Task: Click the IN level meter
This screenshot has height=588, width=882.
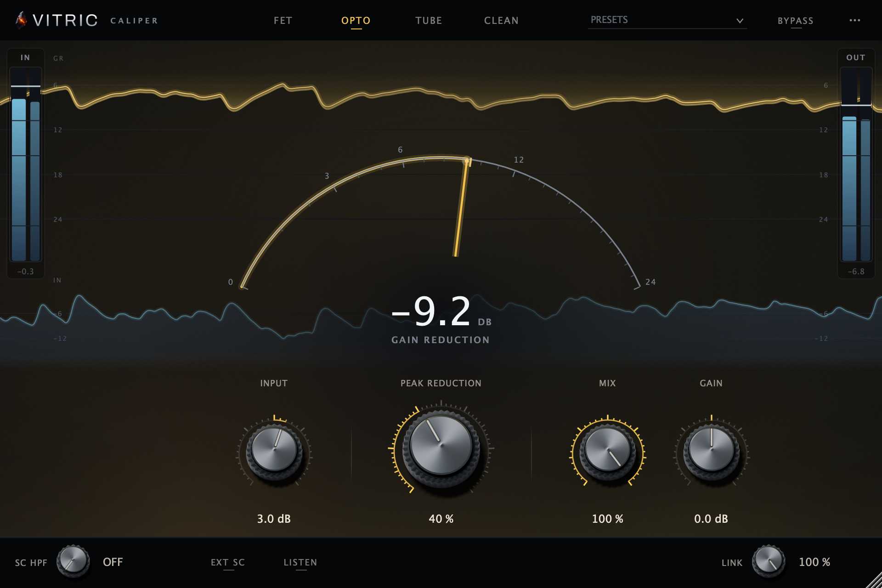Action: click(26, 164)
